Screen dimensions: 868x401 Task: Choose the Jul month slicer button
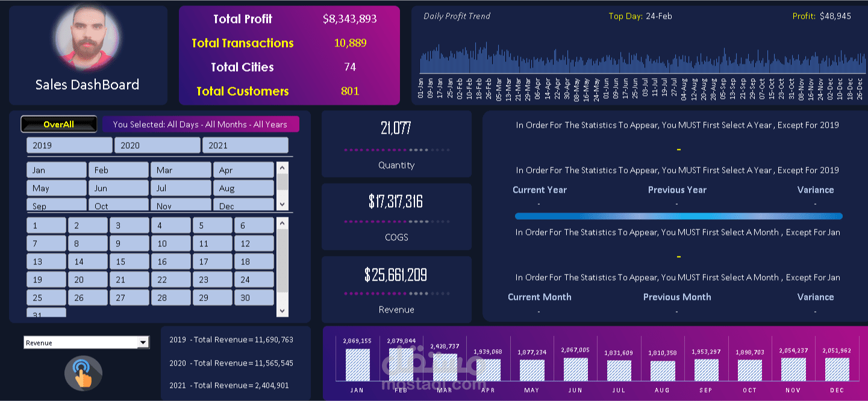point(181,188)
